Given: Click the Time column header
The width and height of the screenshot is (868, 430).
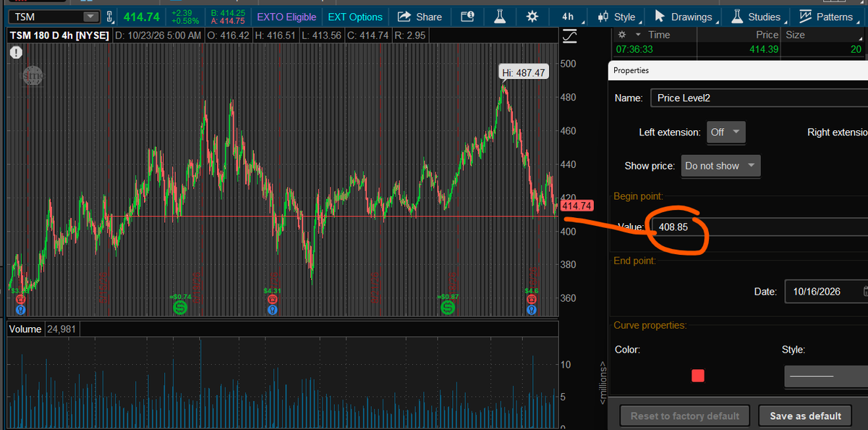Looking at the screenshot, I should click(659, 35).
